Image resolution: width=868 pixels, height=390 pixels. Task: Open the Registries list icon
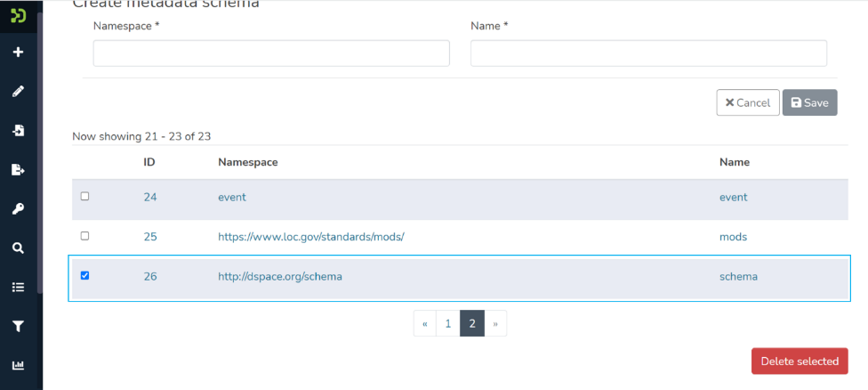[x=18, y=288]
